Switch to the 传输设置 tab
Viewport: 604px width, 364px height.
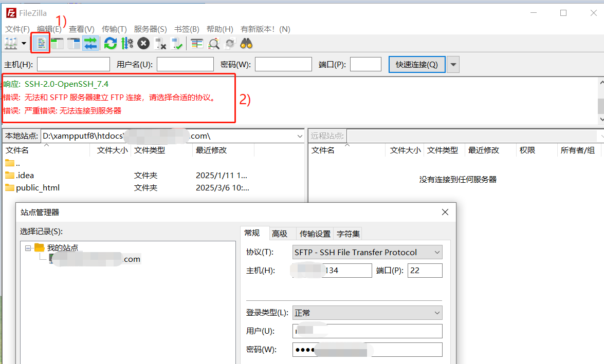tap(315, 234)
